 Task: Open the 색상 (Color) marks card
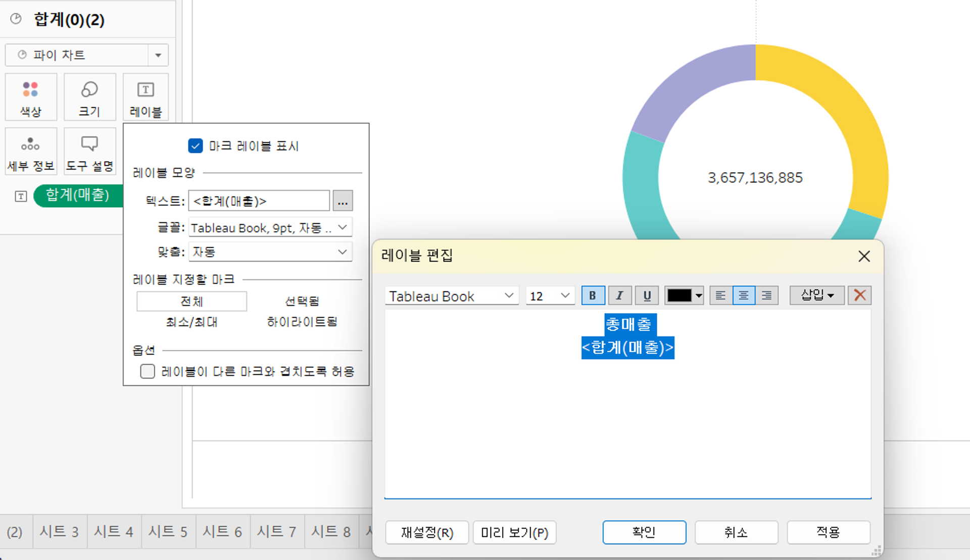pos(31,97)
